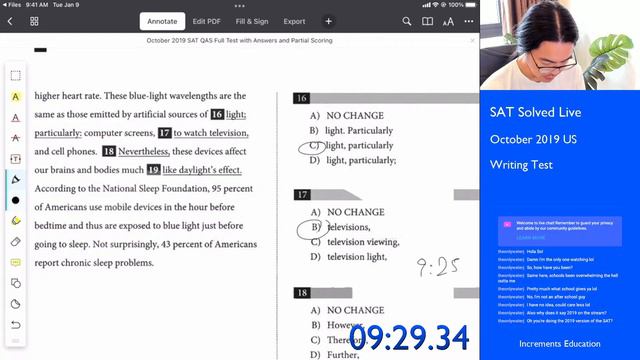Image resolution: width=640 pixels, height=360 pixels.
Task: Select the sticker tool
Action: coord(16,304)
